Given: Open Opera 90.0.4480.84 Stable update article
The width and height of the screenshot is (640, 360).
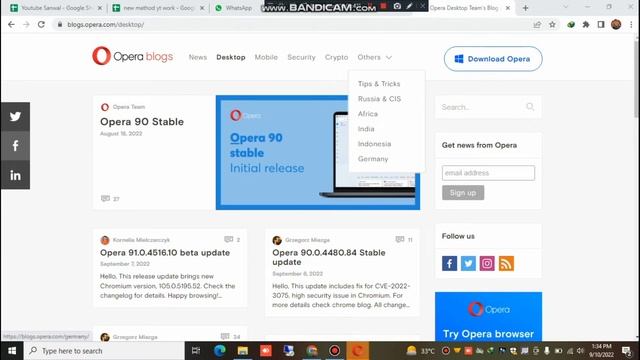Looking at the screenshot, I should (329, 257).
